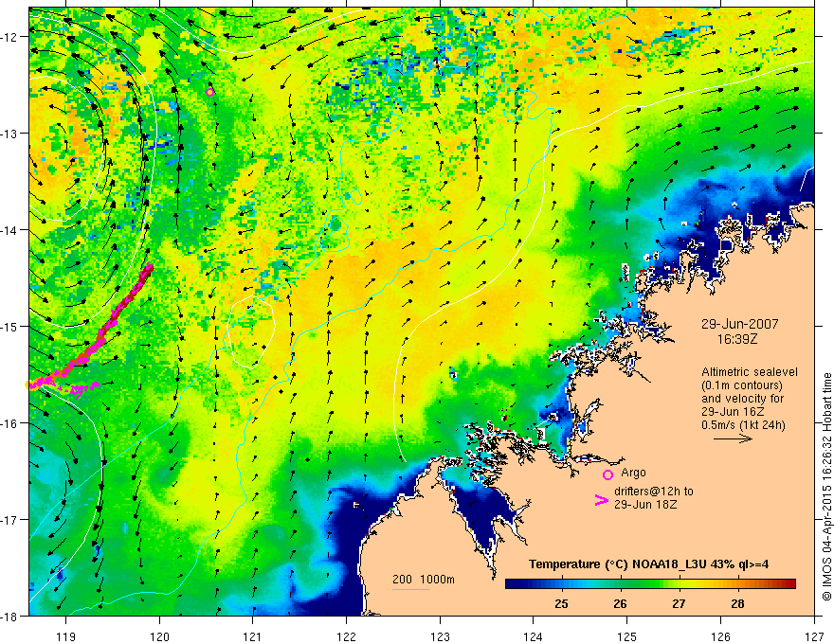The height and width of the screenshot is (644, 834).
Task: Click the magenta drifters arrowhead legend symbol
Action: tap(601, 500)
